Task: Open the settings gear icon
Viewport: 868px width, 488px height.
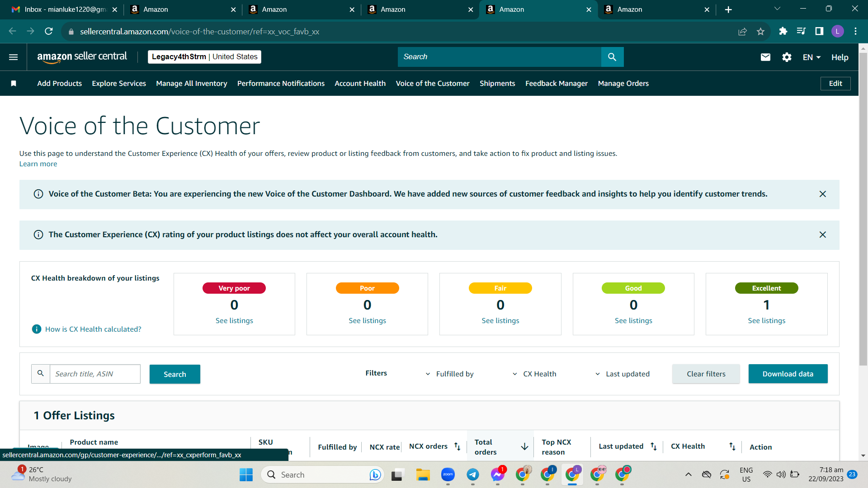Action: 787,57
